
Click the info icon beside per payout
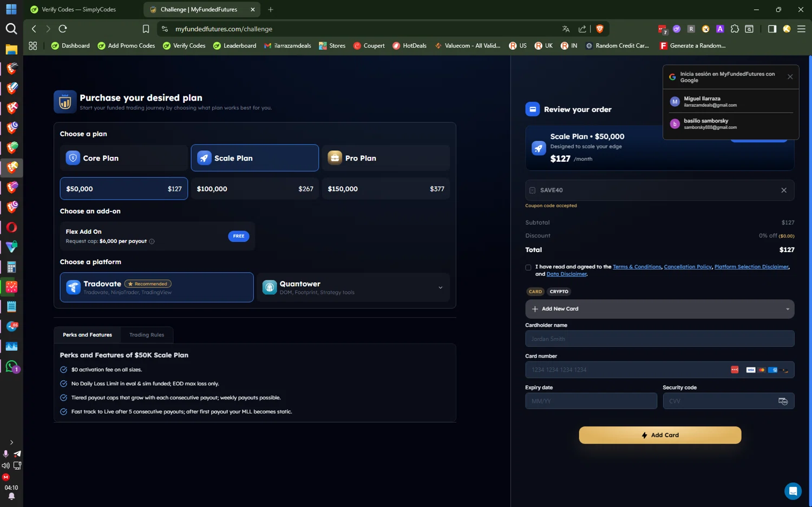tap(152, 241)
